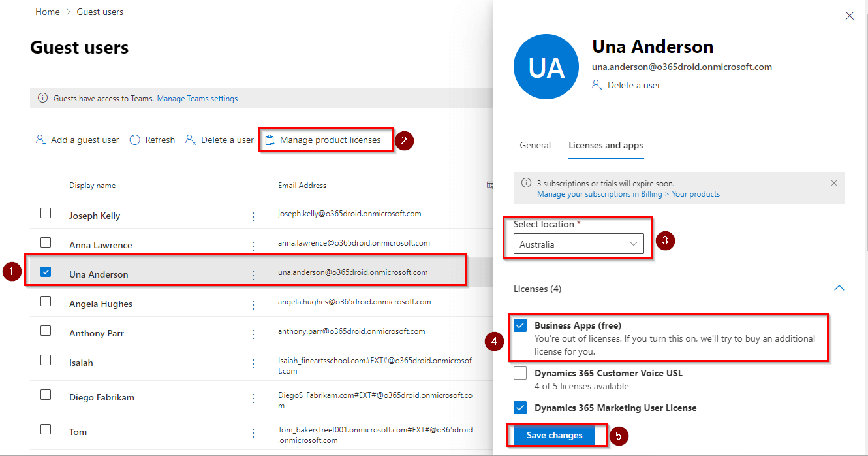Close the Una Anderson details panel
The height and width of the screenshot is (456, 868).
coord(849,16)
